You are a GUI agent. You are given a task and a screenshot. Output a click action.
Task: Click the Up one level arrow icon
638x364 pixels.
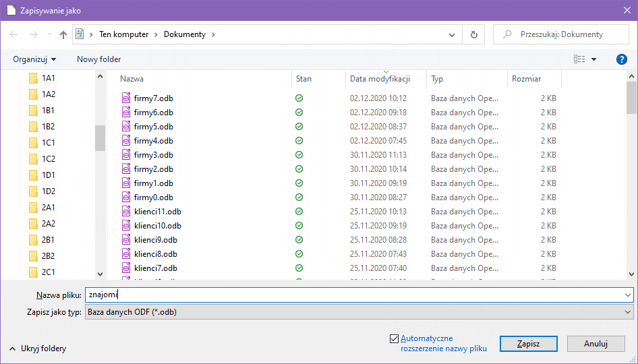[x=63, y=34]
